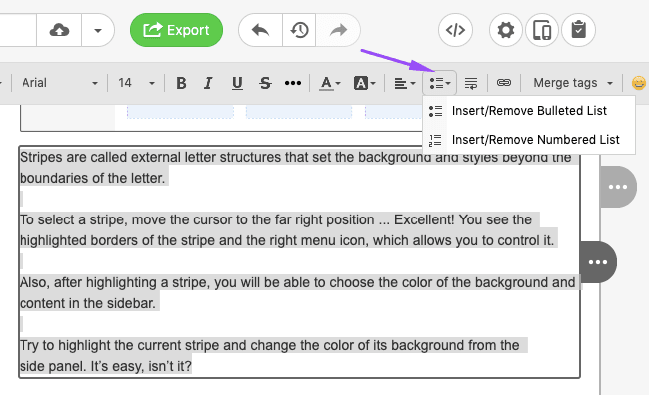Undo the last action
This screenshot has height=395, width=649.
point(260,30)
